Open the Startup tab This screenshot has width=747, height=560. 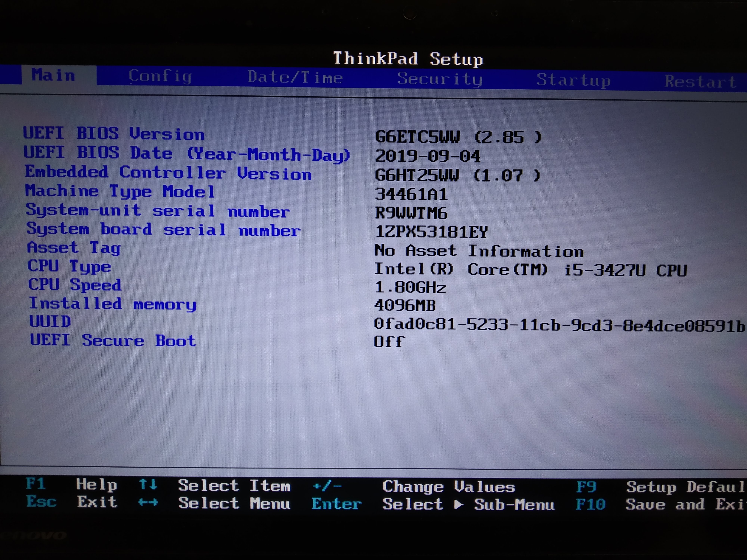[574, 80]
